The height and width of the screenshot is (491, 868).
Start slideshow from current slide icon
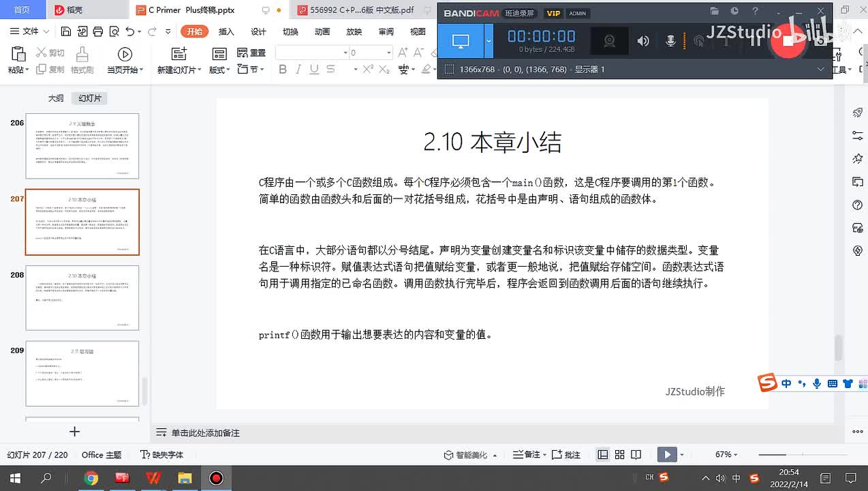point(125,55)
